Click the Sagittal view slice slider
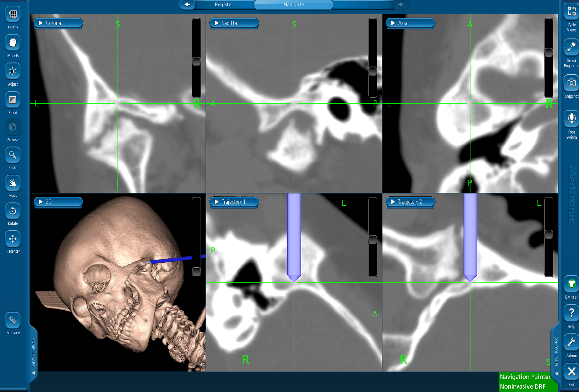Viewport: 579px width, 392px height. pyautogui.click(x=373, y=71)
